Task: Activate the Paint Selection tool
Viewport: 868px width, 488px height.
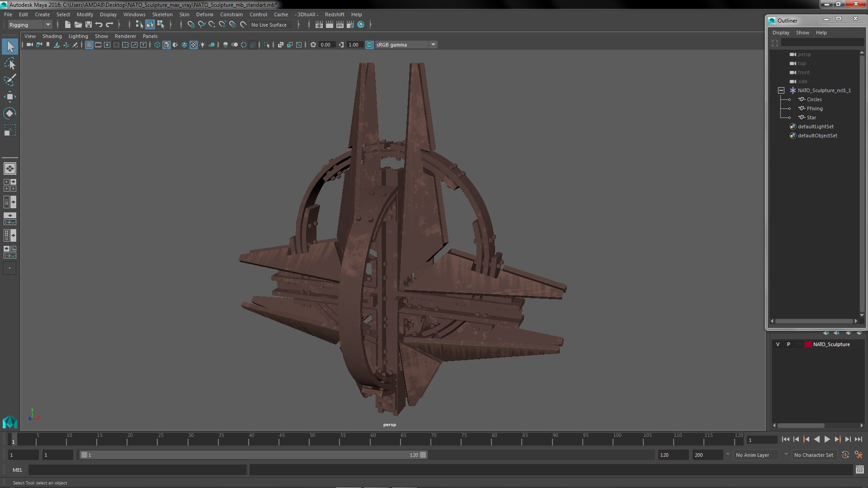Action: pyautogui.click(x=10, y=80)
